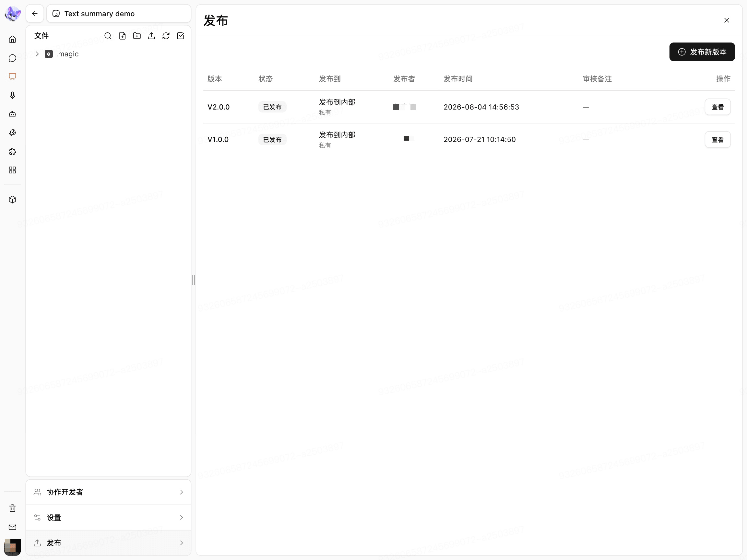Open the 协作开发者 section

108,492
